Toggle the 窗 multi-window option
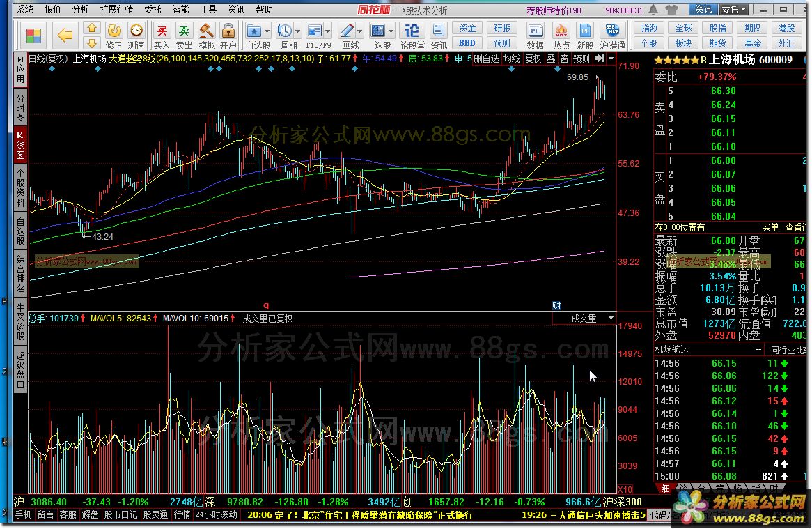The image size is (812, 529). (x=565, y=59)
